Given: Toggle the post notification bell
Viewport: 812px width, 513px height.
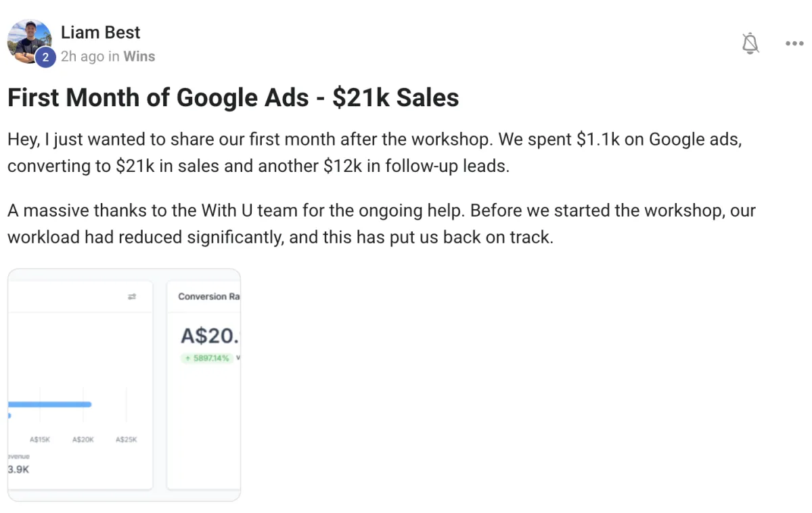Looking at the screenshot, I should [x=750, y=43].
